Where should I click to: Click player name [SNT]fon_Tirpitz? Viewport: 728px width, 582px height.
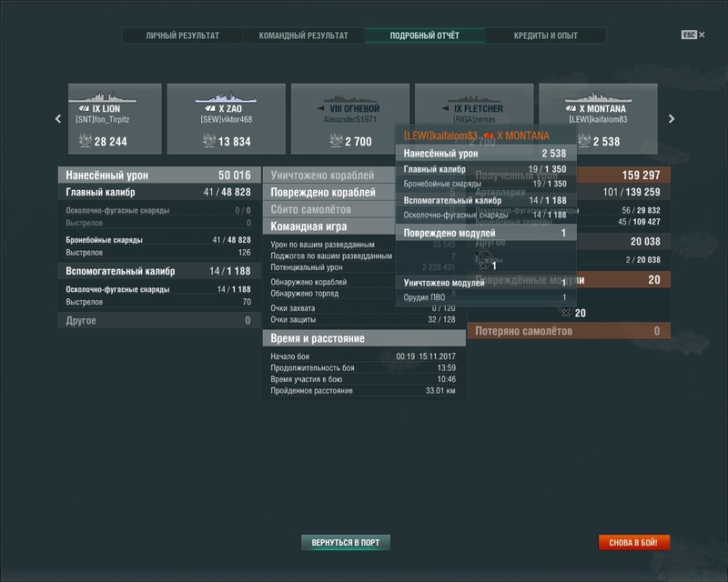(103, 120)
